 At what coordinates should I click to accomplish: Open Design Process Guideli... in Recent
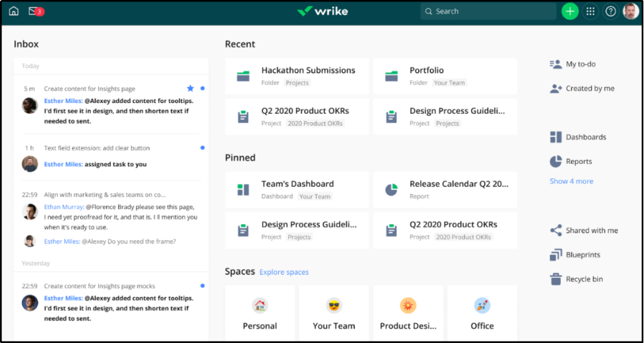pos(445,117)
